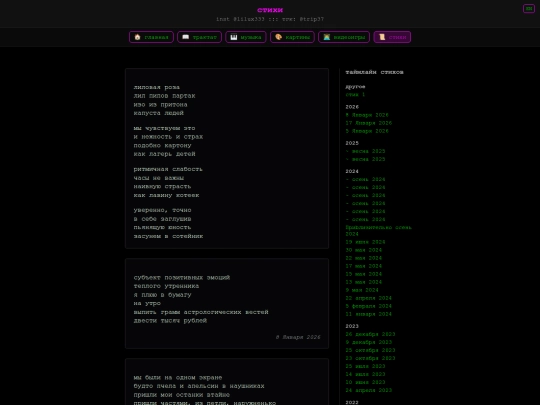540x405 pixels.
Task: Jump to the 24 апреля 2023 poem
Action: click(368, 390)
